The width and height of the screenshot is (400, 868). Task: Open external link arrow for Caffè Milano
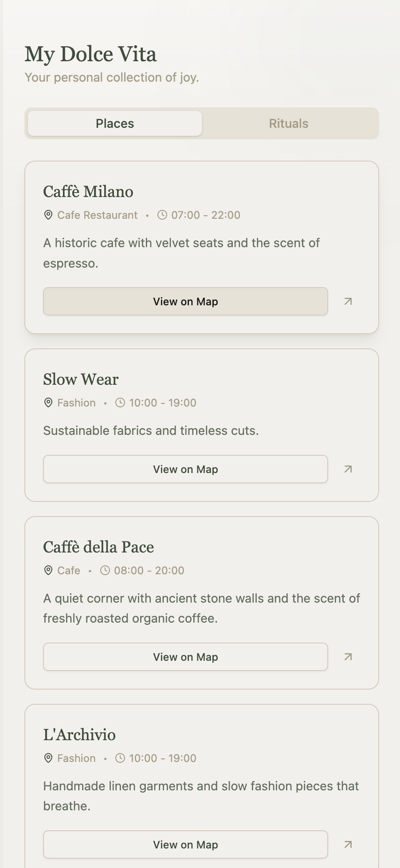pos(348,302)
